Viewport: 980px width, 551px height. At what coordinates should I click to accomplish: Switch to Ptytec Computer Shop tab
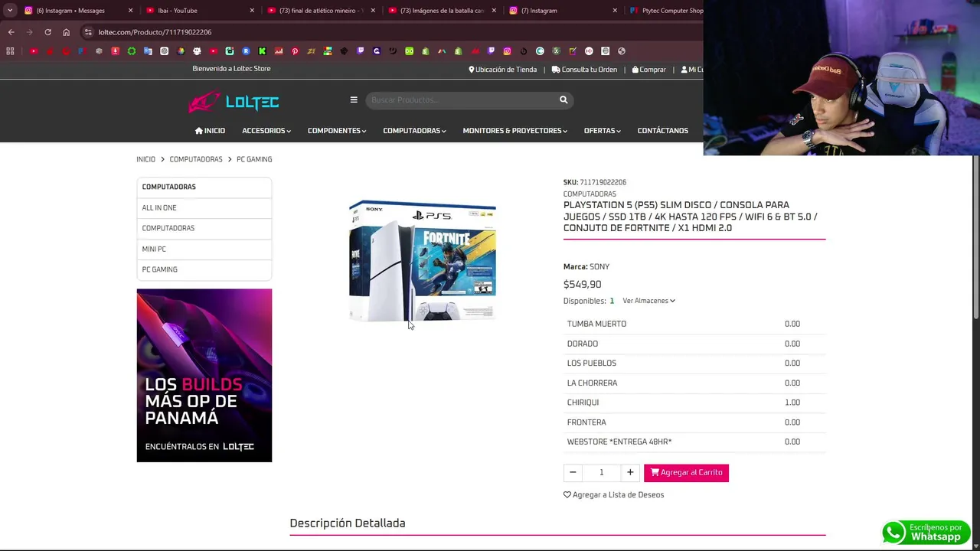(665, 11)
